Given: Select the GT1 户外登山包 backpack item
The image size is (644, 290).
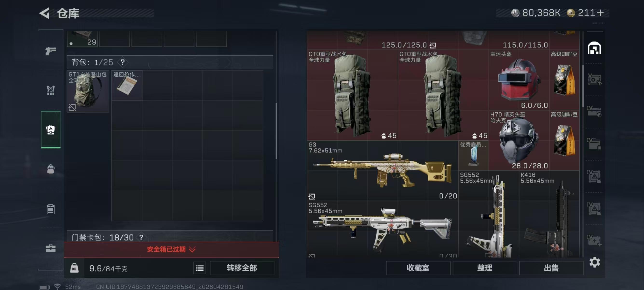Looking at the screenshot, I should pos(88,91).
